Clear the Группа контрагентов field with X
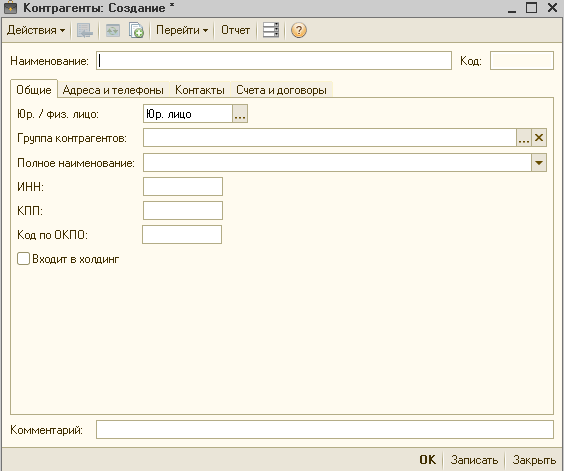This screenshot has width=564, height=471. 539,138
